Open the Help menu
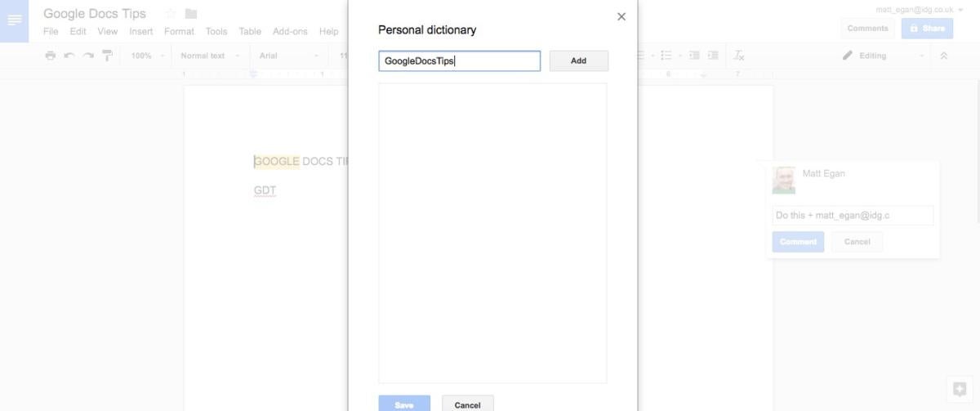The height and width of the screenshot is (411, 980). click(x=329, y=31)
